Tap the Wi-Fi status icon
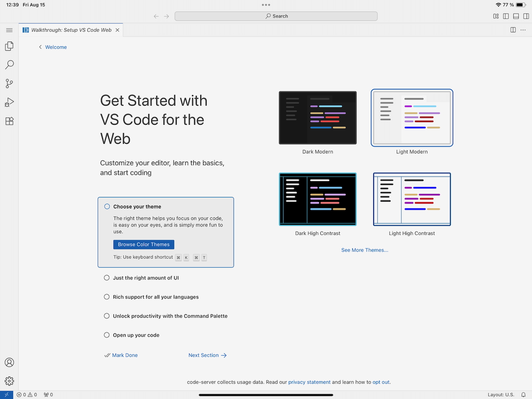This screenshot has width=532, height=399. pyautogui.click(x=498, y=5)
